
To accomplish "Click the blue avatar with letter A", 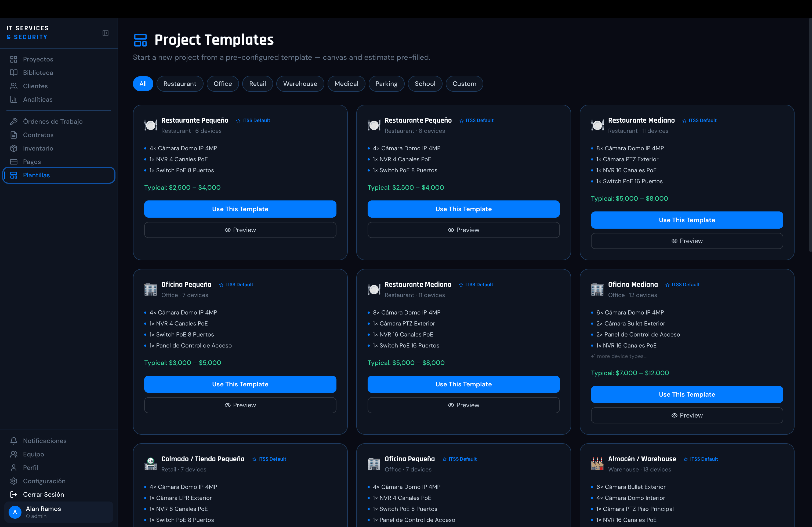I will [x=15, y=512].
